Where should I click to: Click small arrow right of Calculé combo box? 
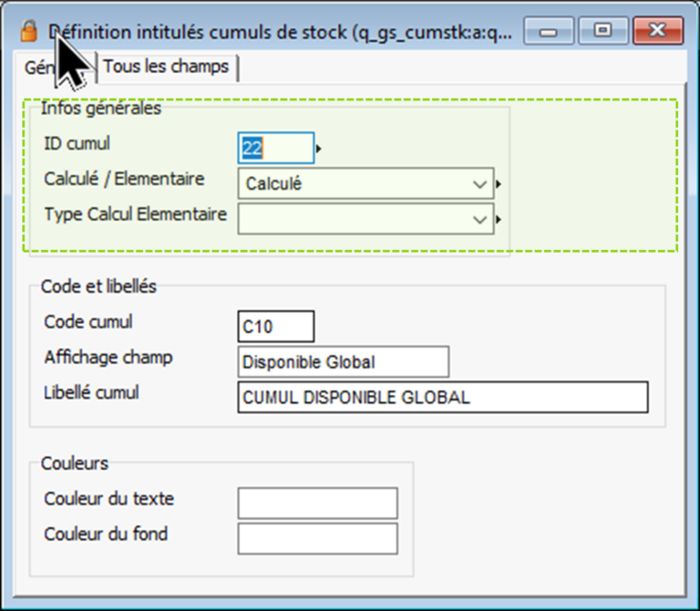(x=499, y=184)
